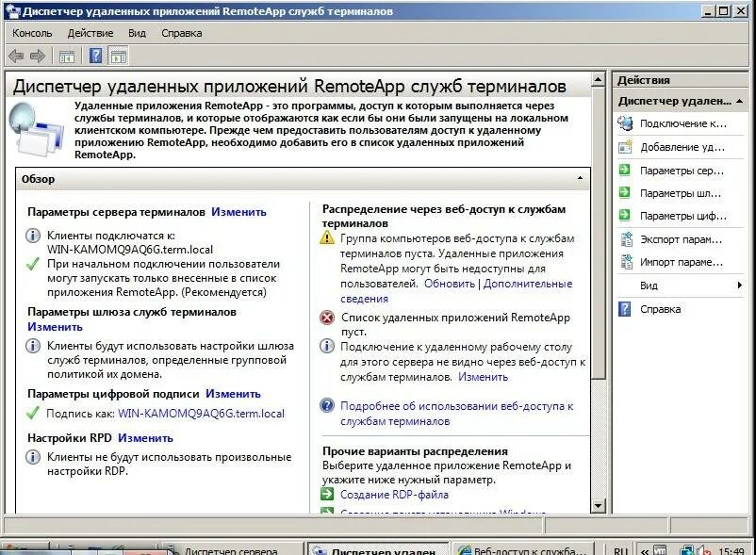Viewport: 756px width, 555px height.
Task: Click the Параметры циф... green arrow icon
Action: pos(624,215)
